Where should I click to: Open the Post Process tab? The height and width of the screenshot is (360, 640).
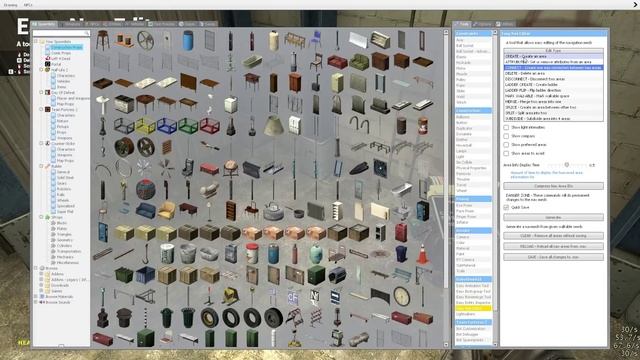coord(162,24)
